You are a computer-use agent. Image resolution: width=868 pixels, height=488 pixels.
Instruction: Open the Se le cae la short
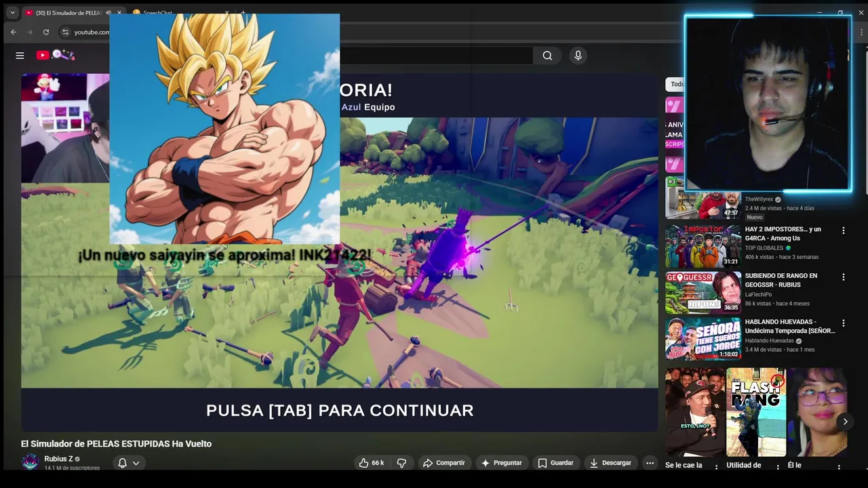coord(694,412)
